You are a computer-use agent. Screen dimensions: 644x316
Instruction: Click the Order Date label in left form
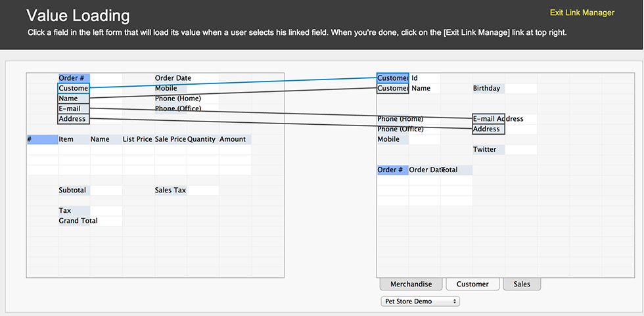173,78
